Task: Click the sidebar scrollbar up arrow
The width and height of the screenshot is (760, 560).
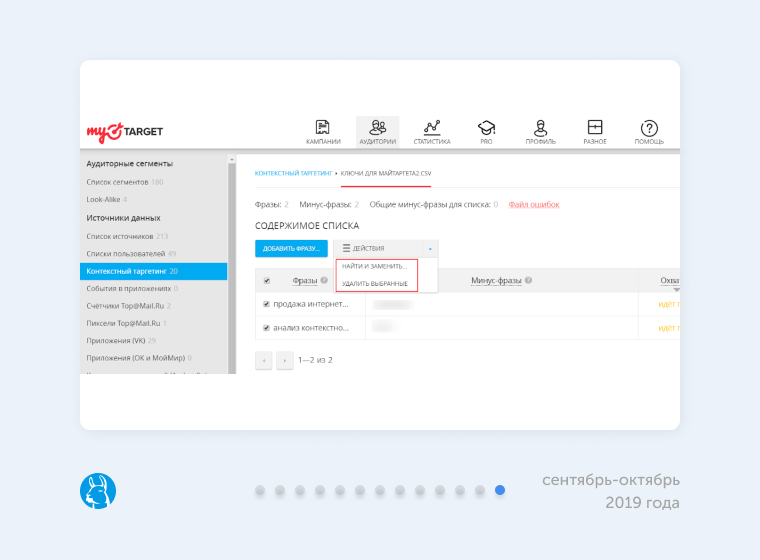Action: click(232, 159)
